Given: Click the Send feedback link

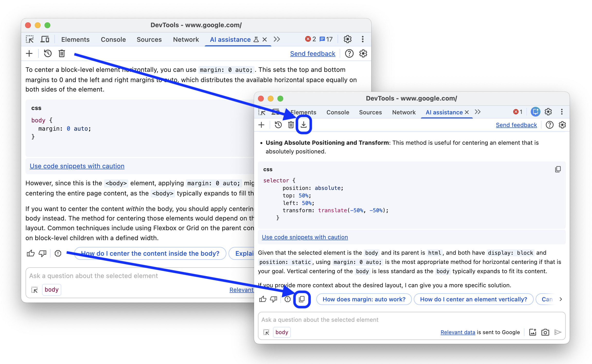Looking at the screenshot, I should click(516, 125).
